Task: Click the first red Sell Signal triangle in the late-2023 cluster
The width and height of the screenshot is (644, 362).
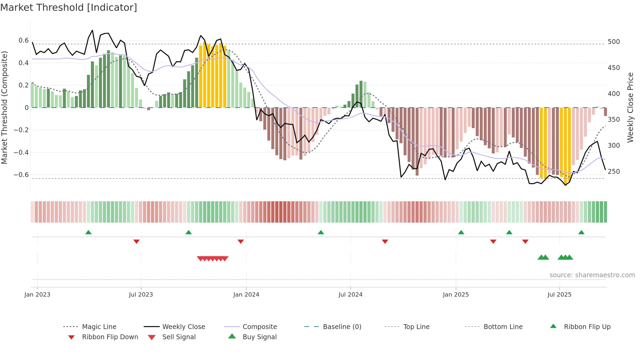Action: pyautogui.click(x=200, y=259)
